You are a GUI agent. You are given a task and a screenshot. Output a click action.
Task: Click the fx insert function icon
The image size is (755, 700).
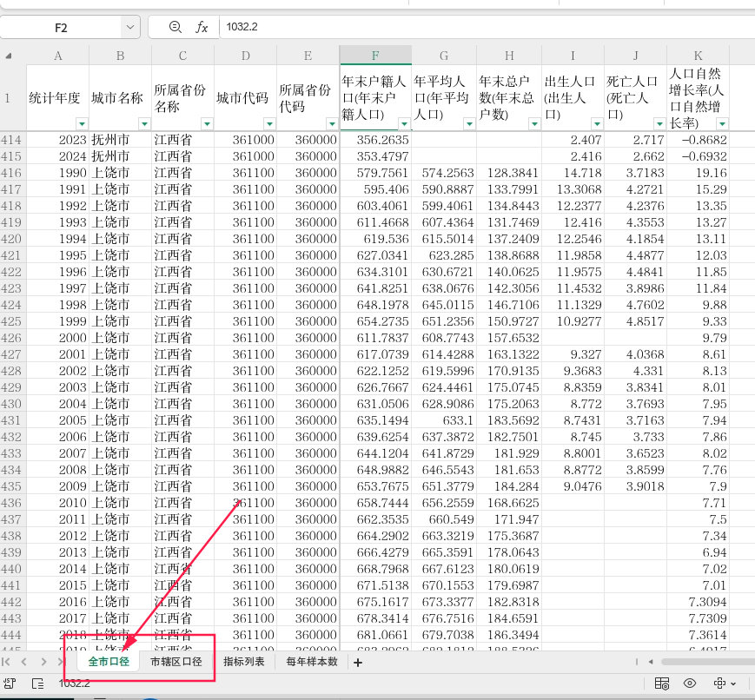tap(202, 27)
